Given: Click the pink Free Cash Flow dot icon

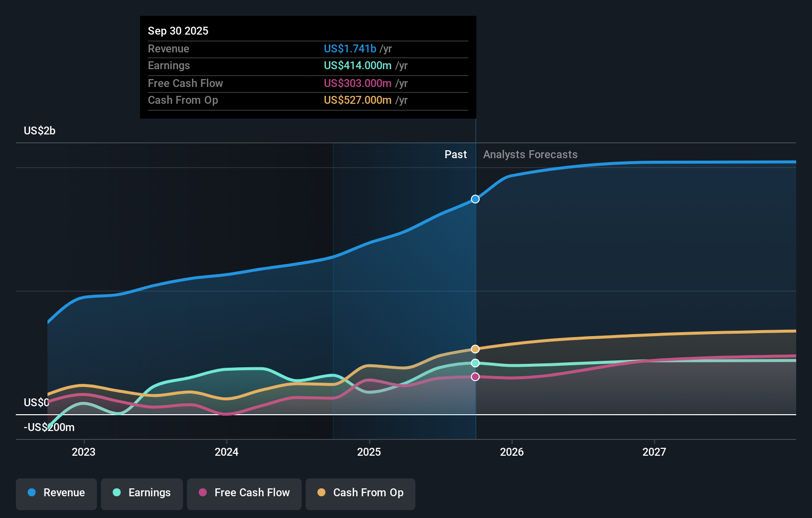Looking at the screenshot, I should tap(203, 493).
